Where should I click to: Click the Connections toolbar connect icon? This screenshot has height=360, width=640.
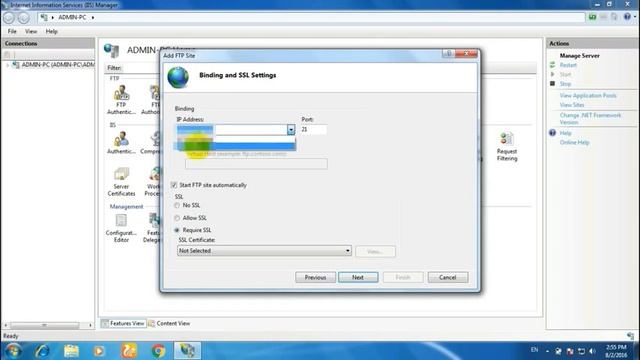click(7, 54)
